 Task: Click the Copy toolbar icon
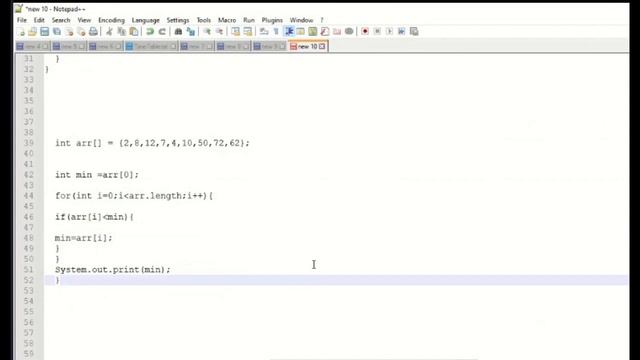click(122, 31)
